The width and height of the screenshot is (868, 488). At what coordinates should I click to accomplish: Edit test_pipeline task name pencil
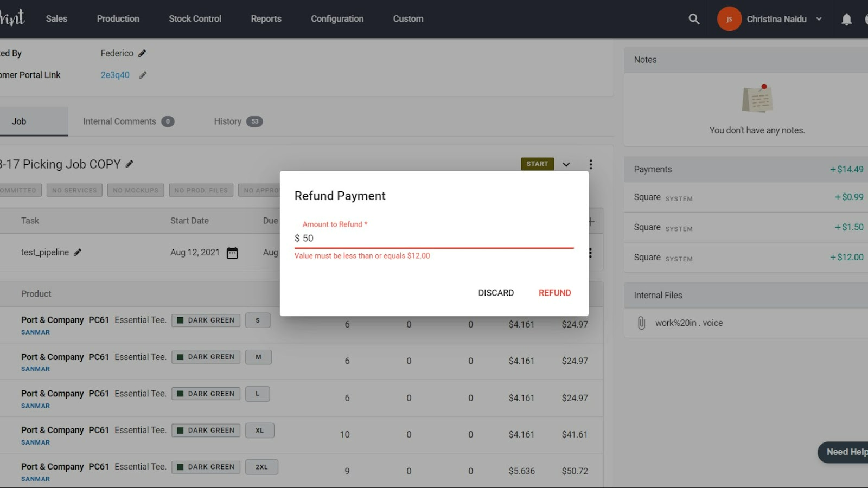click(x=78, y=252)
